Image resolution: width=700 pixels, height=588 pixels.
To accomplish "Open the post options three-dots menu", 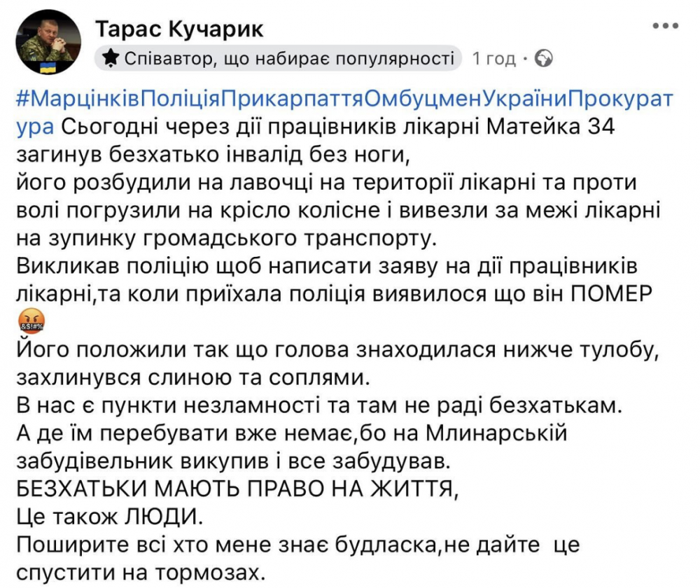I will 665,26.
